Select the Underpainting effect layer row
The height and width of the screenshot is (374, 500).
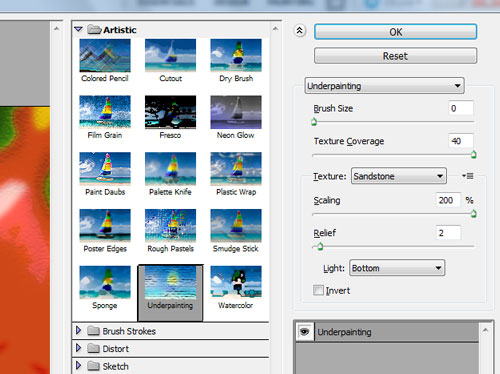click(388, 332)
